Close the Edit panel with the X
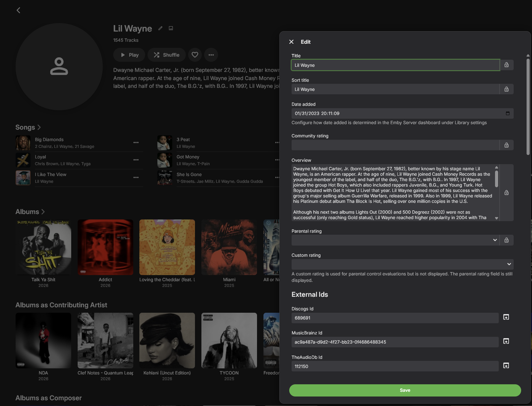 click(x=291, y=42)
